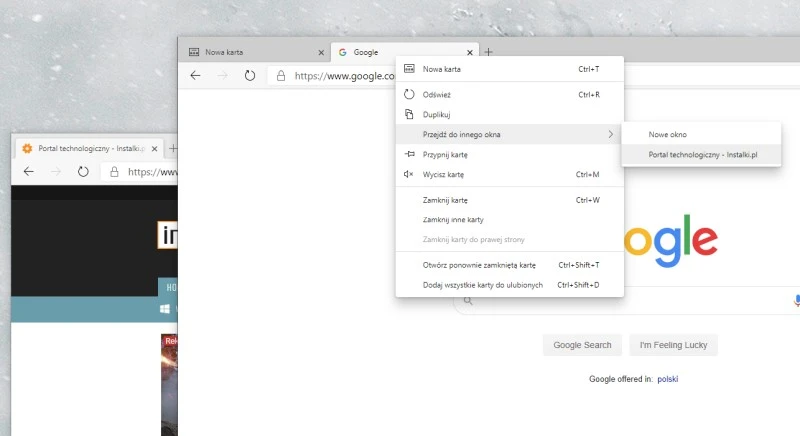Click the microphone icon in Google search
Screen dimensions: 800x436
coord(797,300)
